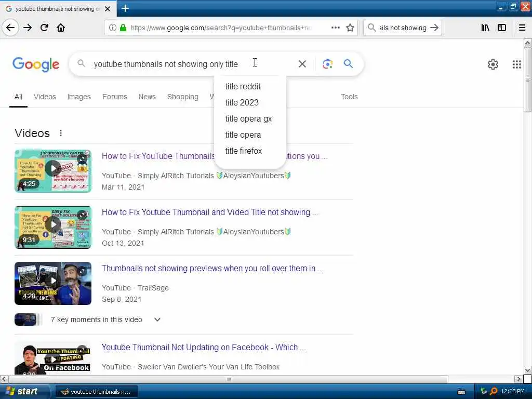Open 'How to Fix Youtube Thumbnail and Video Title' link
This screenshot has height=399, width=532.
[x=210, y=212]
